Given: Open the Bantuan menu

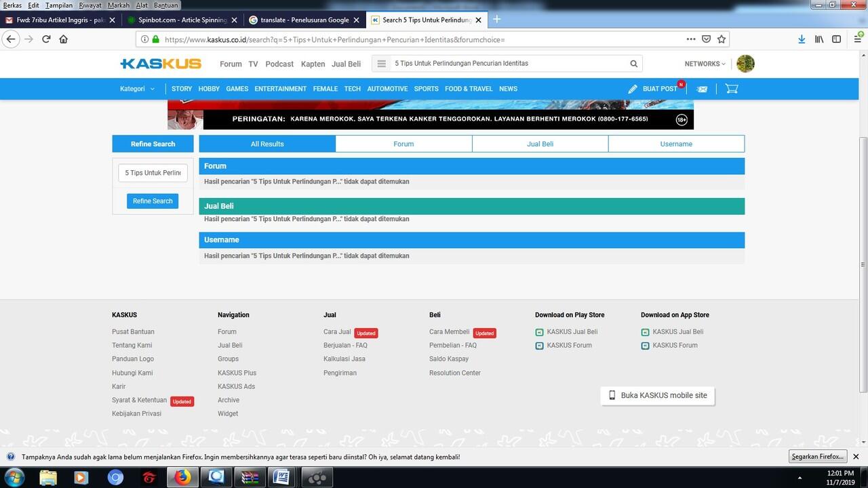Looking at the screenshot, I should [x=166, y=5].
